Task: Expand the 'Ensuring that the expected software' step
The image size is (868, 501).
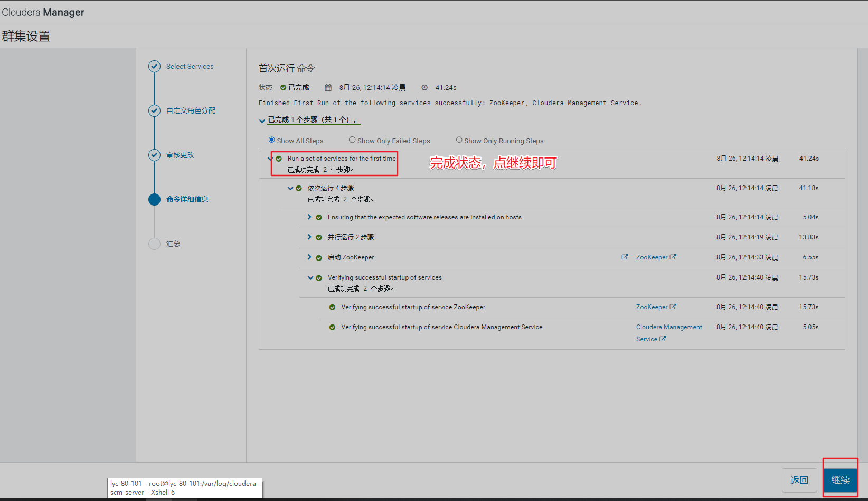Action: point(309,217)
